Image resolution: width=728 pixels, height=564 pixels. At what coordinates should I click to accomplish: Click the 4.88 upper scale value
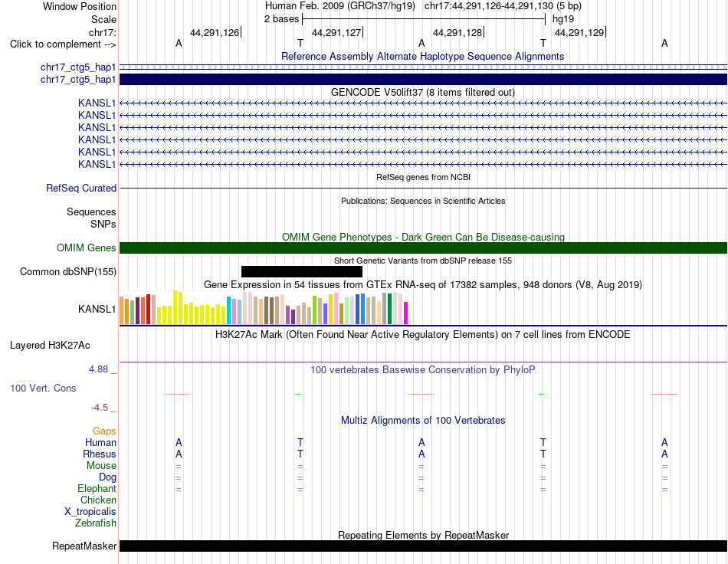click(x=98, y=369)
